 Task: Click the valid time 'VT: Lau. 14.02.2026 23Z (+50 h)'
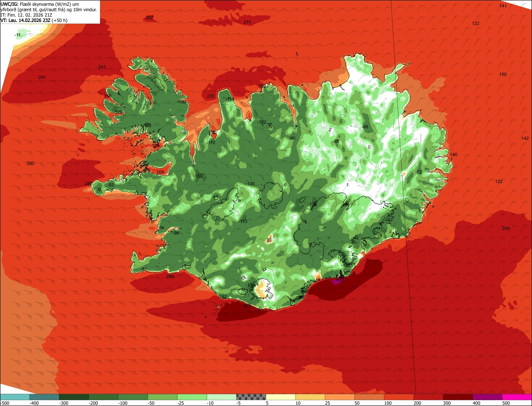(34, 20)
